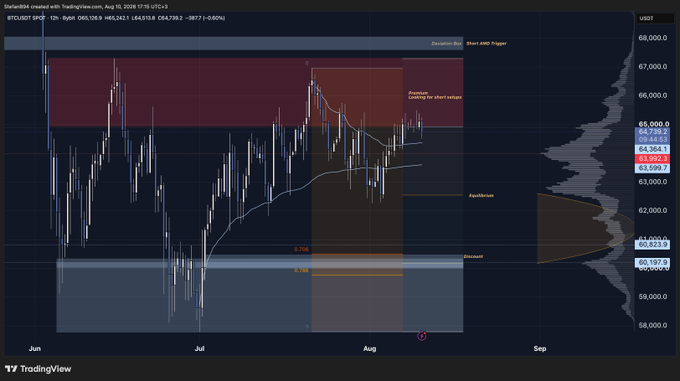Click the close value C64,739.2 in the legend
Screen dimensions: 680x381
pyautogui.click(x=170, y=18)
